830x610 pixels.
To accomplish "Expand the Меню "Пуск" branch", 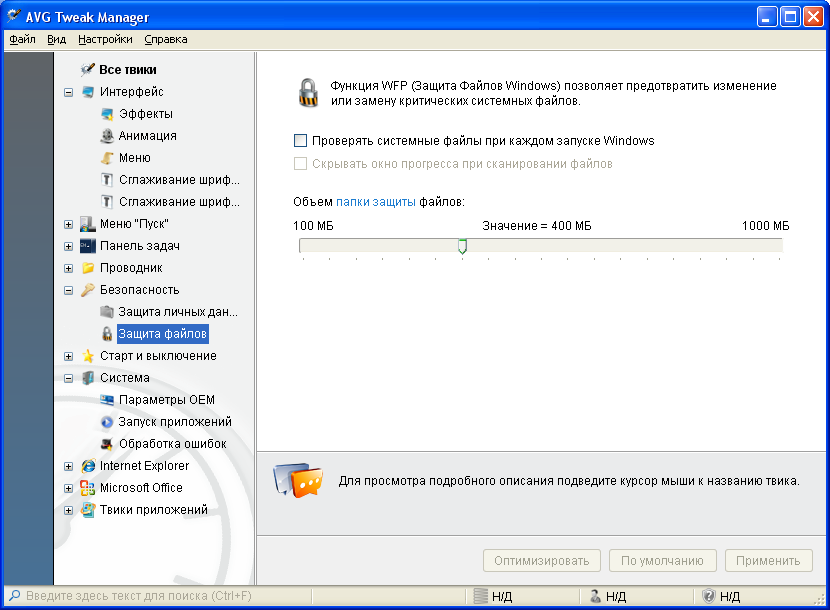I will [68, 225].
